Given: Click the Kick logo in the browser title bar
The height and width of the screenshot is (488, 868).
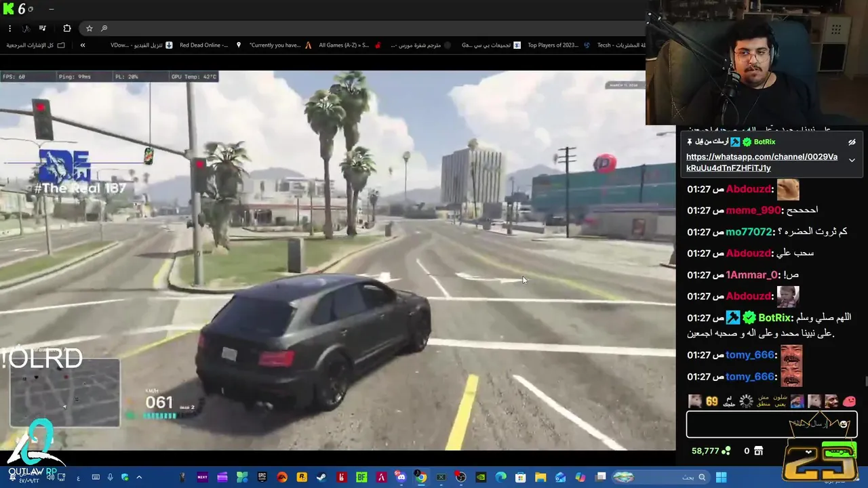Looking at the screenshot, I should pos(7,9).
